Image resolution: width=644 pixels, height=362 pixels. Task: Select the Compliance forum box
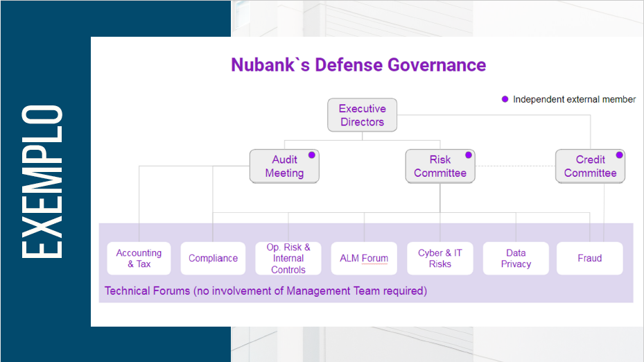(x=213, y=259)
